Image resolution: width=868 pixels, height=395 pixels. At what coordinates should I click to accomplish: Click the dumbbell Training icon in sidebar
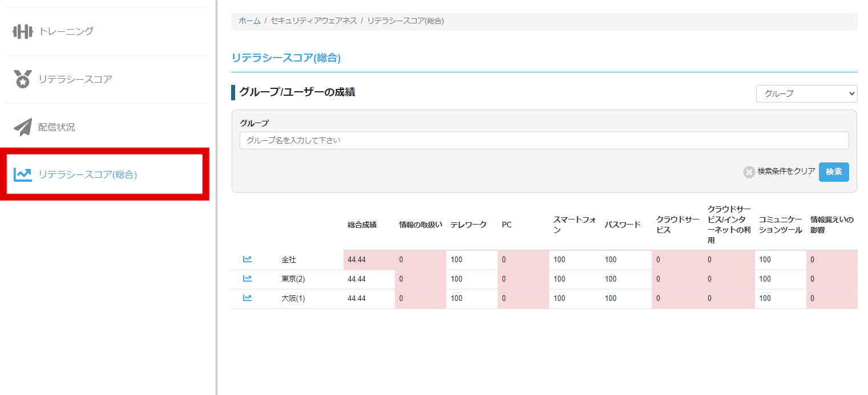[23, 31]
